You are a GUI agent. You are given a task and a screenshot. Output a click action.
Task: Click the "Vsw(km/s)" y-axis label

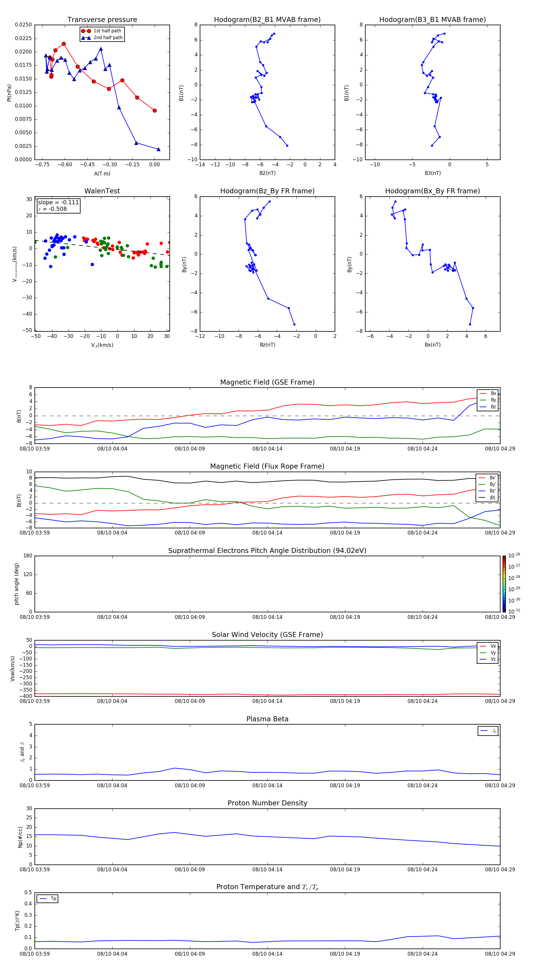pos(12,668)
